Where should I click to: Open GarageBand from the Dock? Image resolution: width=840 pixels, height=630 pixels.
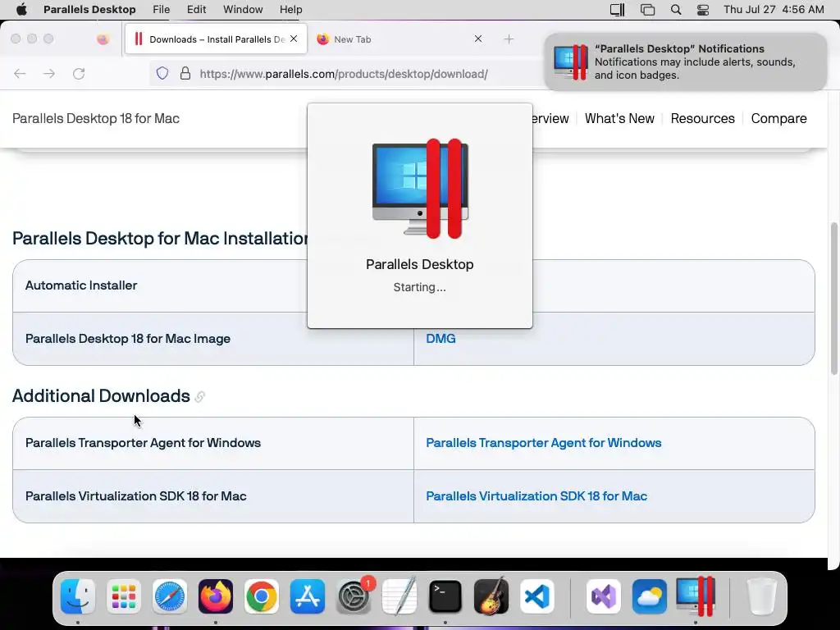click(491, 596)
